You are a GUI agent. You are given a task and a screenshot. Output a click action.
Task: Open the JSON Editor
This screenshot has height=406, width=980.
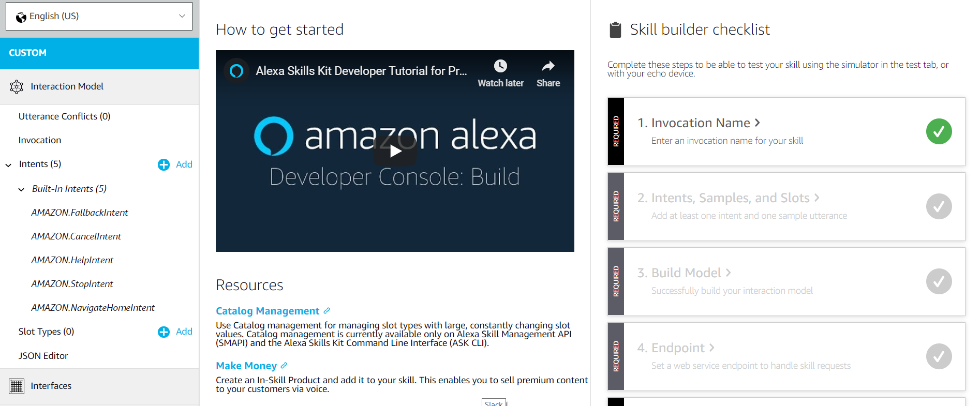(x=43, y=356)
